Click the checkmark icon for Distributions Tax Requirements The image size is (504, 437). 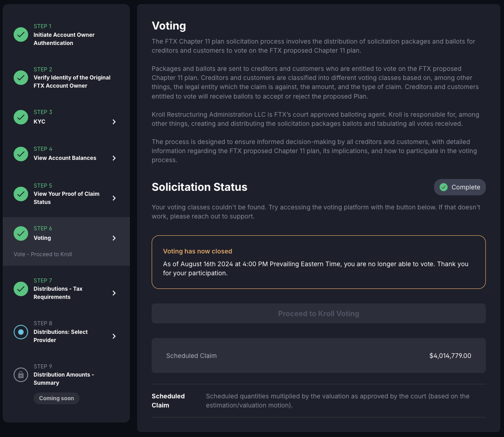click(21, 289)
